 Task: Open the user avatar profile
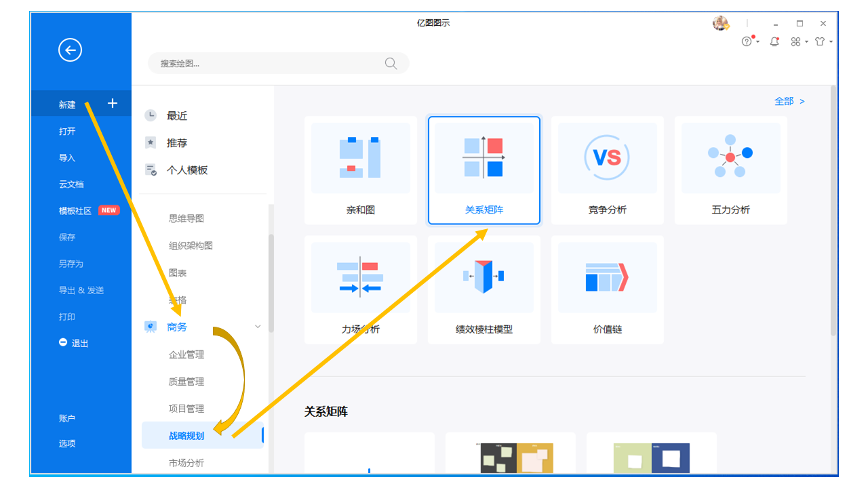click(x=720, y=24)
